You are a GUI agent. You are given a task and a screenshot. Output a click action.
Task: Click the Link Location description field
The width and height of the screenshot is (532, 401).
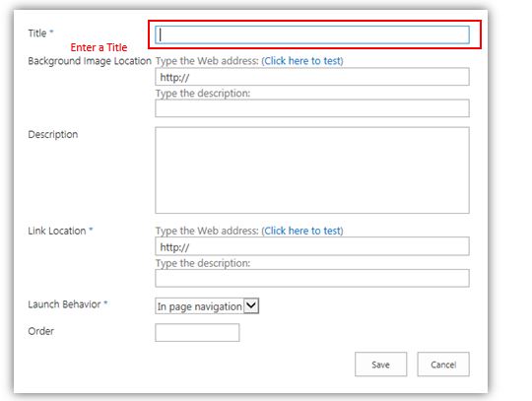click(312, 278)
